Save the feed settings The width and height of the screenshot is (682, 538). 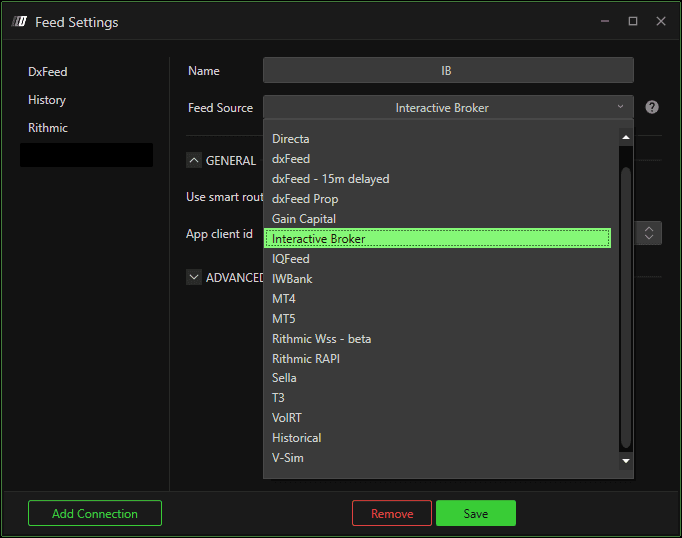476,513
